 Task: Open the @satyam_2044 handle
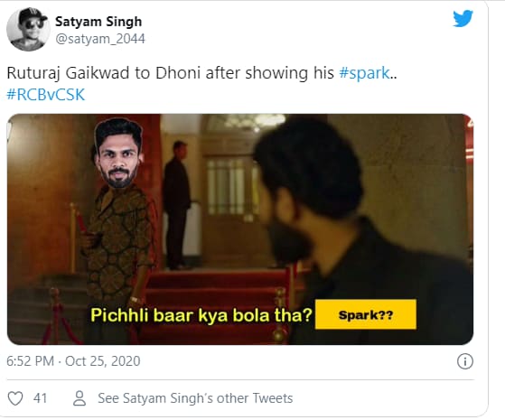[100, 39]
